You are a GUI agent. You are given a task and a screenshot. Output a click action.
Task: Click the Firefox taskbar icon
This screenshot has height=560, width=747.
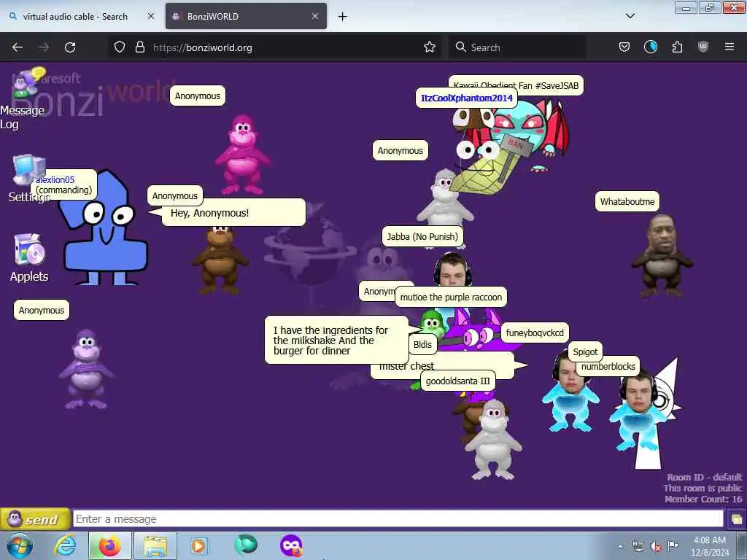(x=110, y=545)
